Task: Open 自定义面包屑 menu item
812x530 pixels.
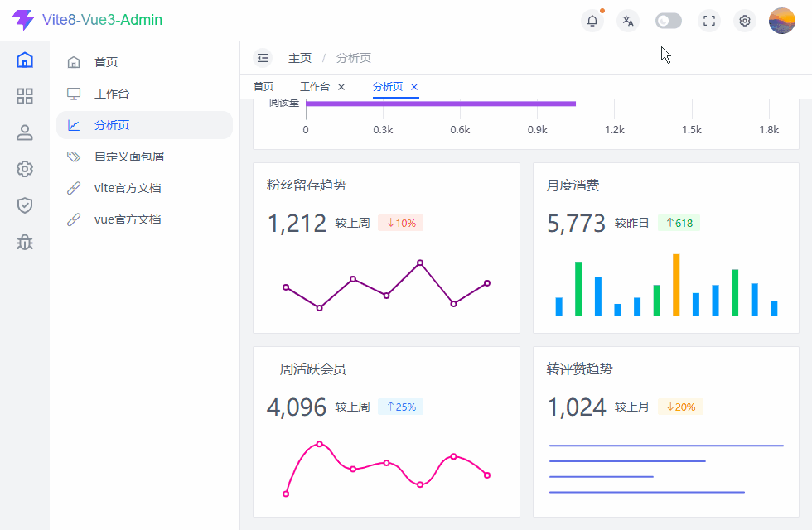Action: coord(144,157)
